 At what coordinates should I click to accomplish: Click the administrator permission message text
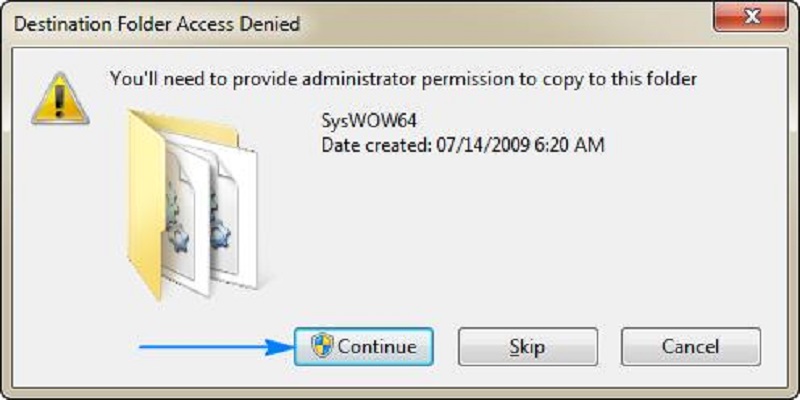(x=402, y=76)
